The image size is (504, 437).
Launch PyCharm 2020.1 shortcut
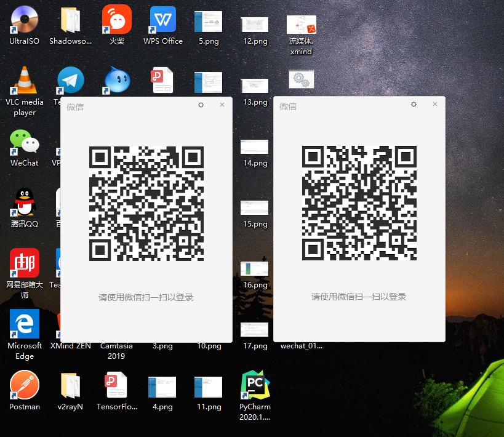[x=255, y=385]
